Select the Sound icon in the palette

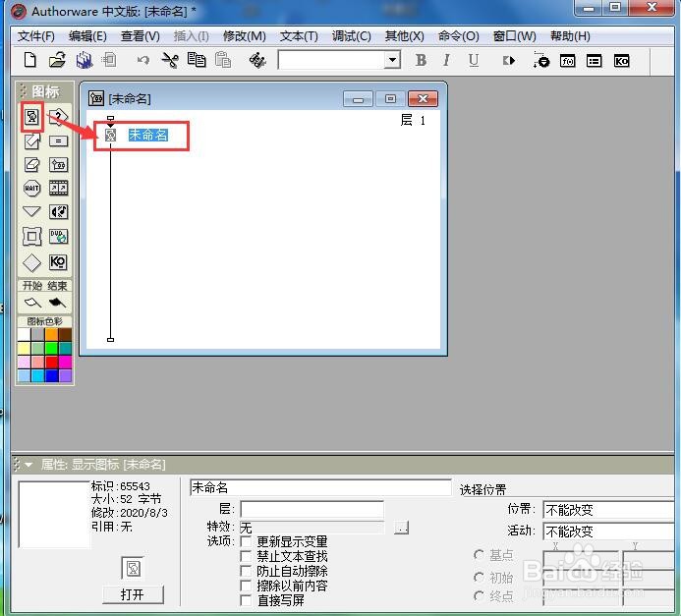tap(58, 212)
